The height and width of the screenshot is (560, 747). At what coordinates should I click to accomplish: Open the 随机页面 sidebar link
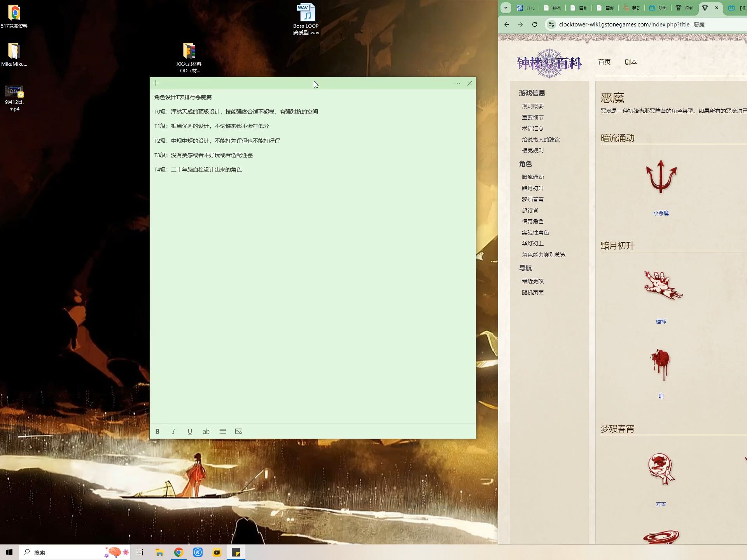533,292
